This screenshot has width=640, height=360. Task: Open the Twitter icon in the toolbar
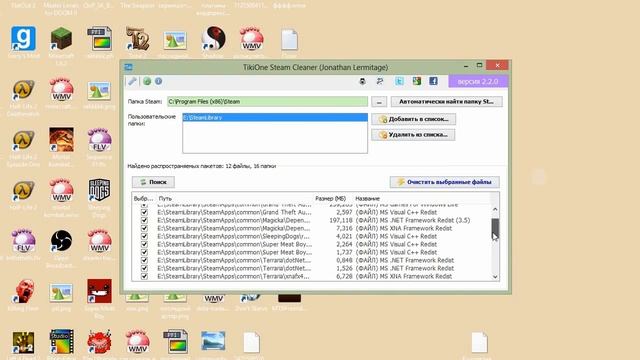(399, 81)
